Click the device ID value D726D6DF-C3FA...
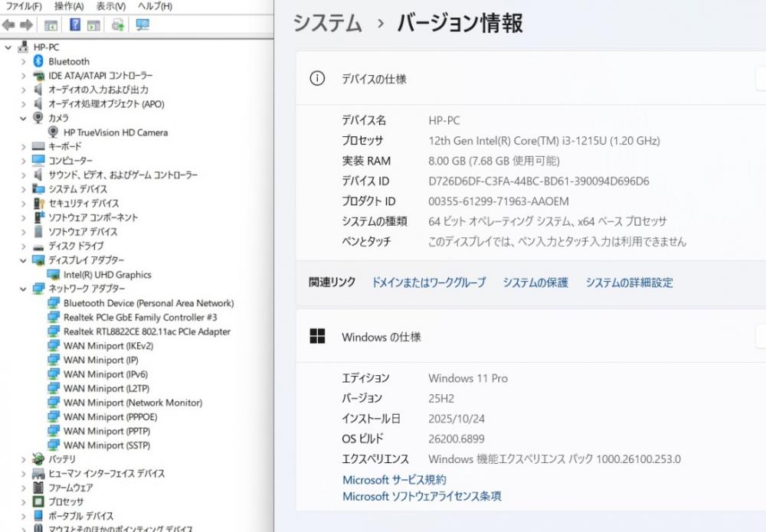The width and height of the screenshot is (766, 532). 538,181
